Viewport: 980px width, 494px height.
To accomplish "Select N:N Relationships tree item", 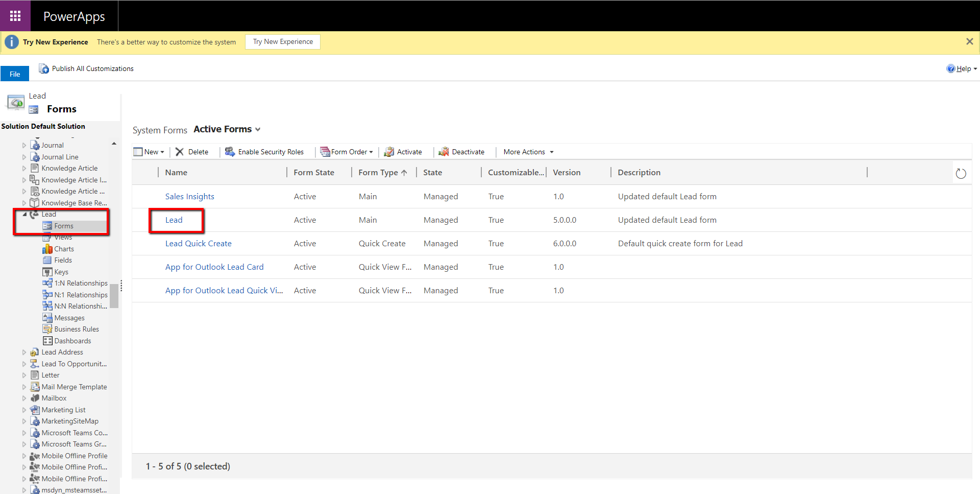I will 81,306.
